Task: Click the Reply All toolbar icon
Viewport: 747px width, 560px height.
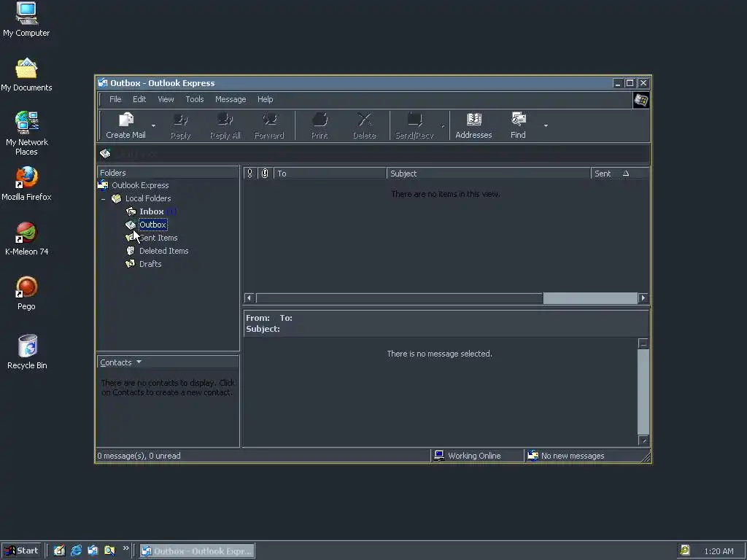Action: [x=225, y=120]
